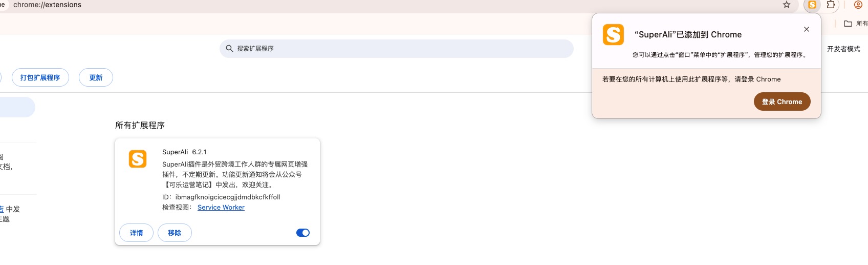Select the highlighted sidebar item
Viewport: 868px width, 265px height.
coord(15,108)
